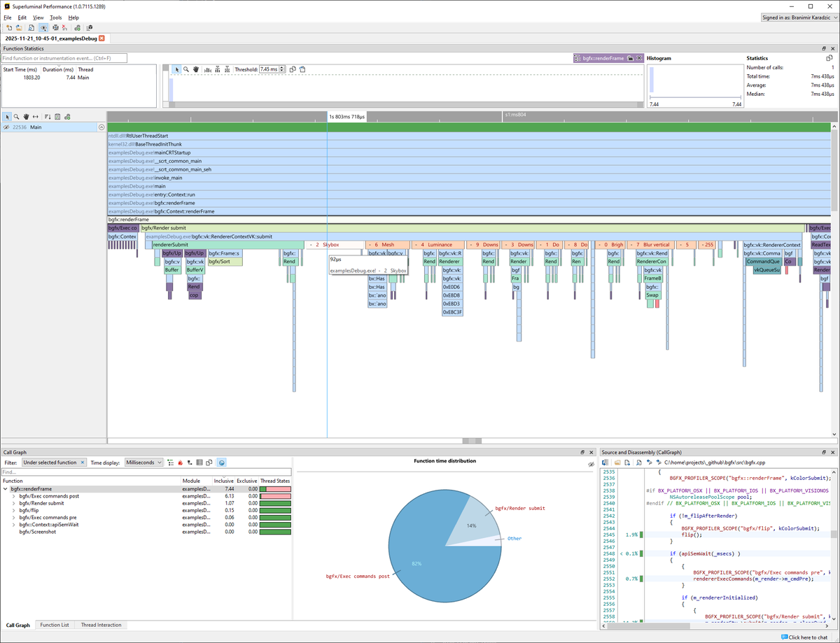The image size is (840, 643).
Task: Click the new profiling session icon in the main toolbar
Action: click(9, 28)
